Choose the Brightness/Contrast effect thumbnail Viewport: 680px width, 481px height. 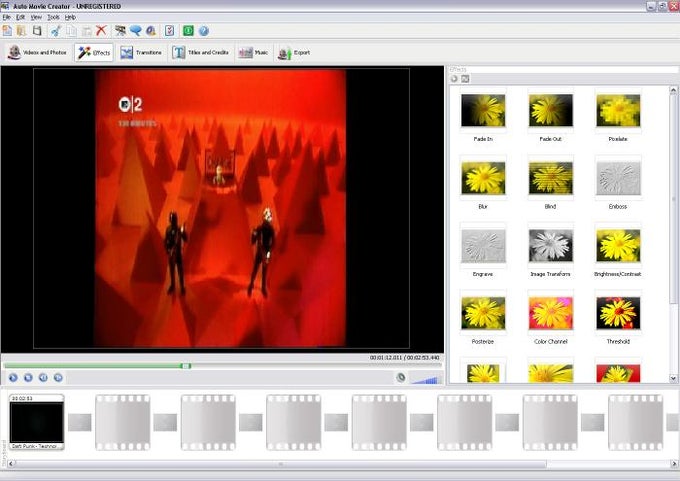(x=618, y=245)
